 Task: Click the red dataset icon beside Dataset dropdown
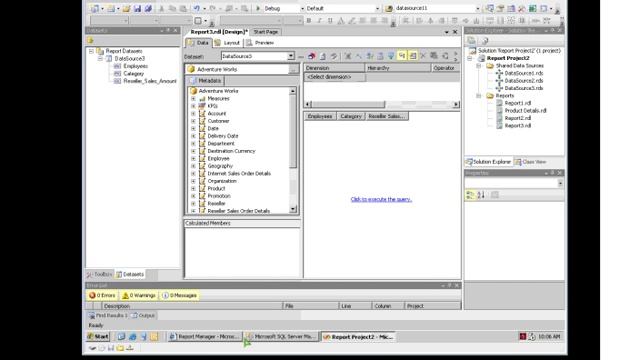(312, 56)
